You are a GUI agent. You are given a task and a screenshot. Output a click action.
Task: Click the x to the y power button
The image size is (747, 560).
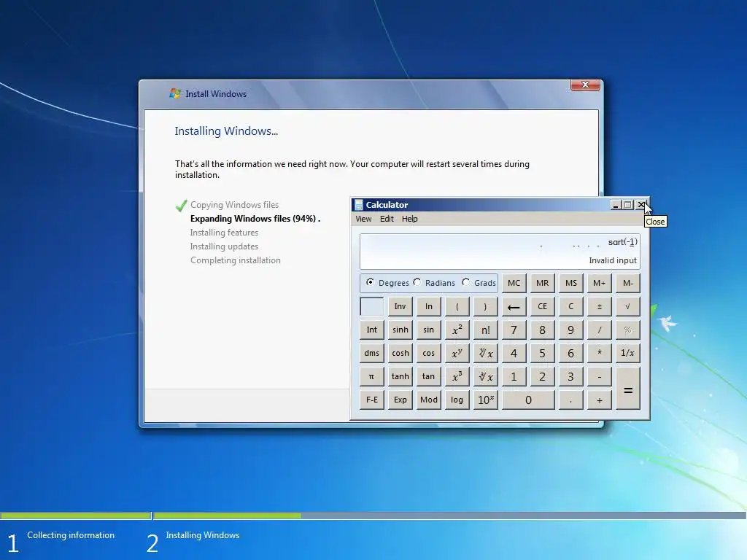457,354
